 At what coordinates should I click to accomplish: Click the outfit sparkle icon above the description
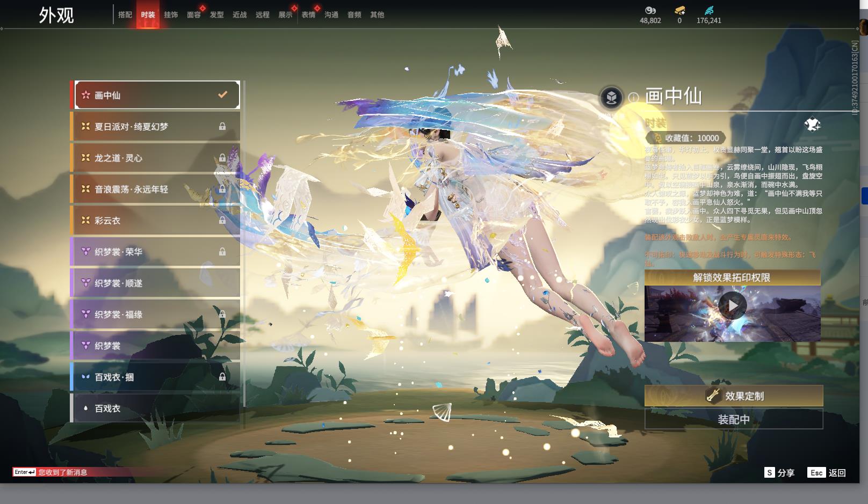pyautogui.click(x=812, y=125)
